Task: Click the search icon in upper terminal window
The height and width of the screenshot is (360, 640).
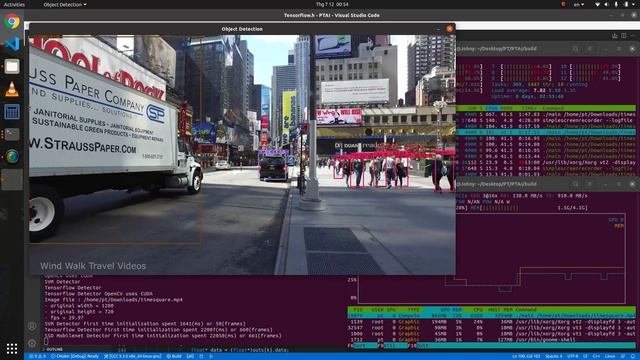Action: tap(575, 49)
